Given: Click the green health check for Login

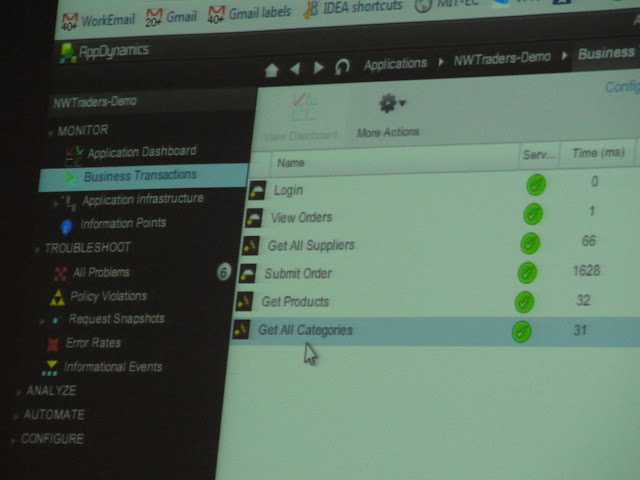Looking at the screenshot, I should [536, 184].
